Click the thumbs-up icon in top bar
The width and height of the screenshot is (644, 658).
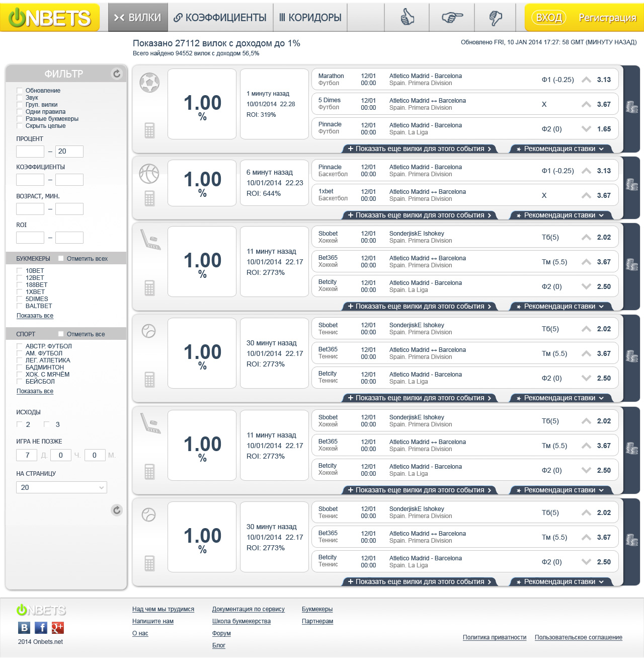(407, 18)
